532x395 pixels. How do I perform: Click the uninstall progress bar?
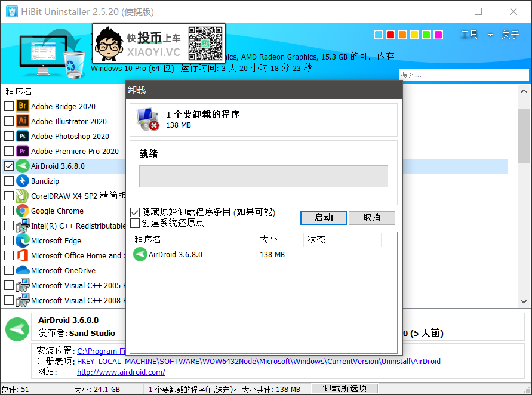point(263,176)
